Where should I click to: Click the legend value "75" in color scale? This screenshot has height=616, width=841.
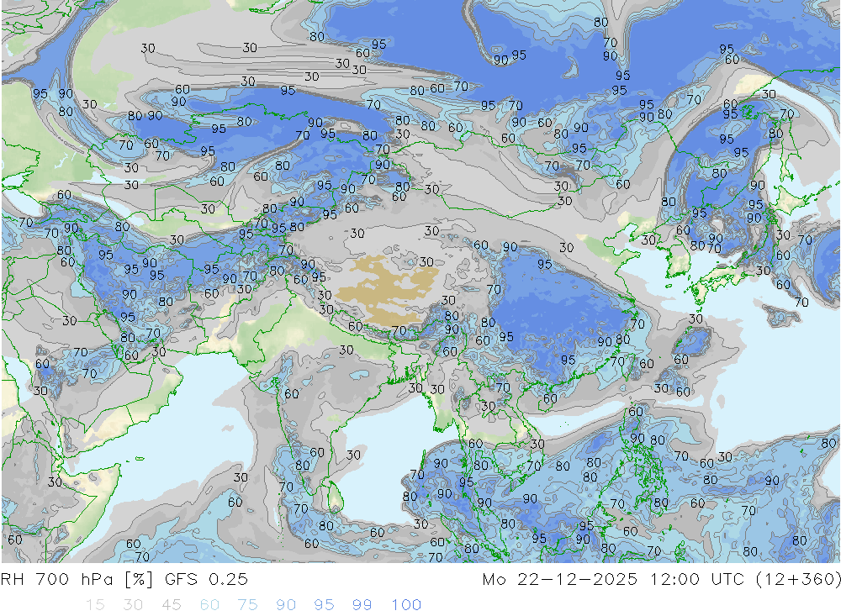tap(247, 605)
